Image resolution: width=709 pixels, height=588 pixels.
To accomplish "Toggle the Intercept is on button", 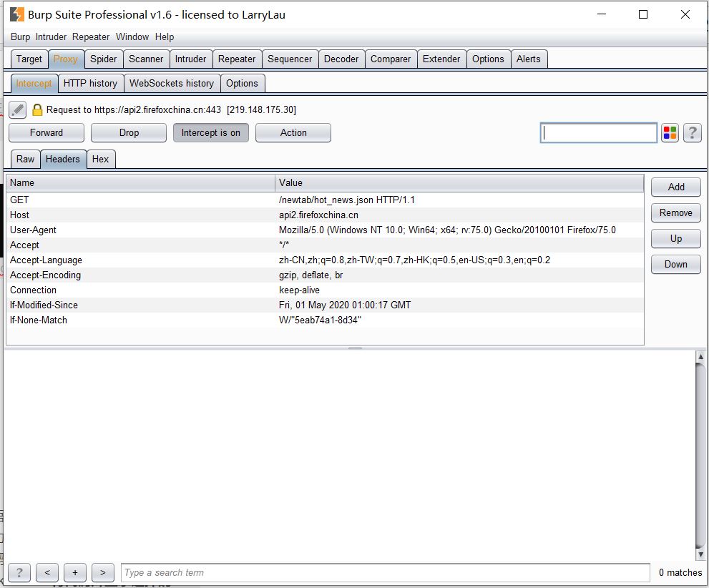I will 211,133.
